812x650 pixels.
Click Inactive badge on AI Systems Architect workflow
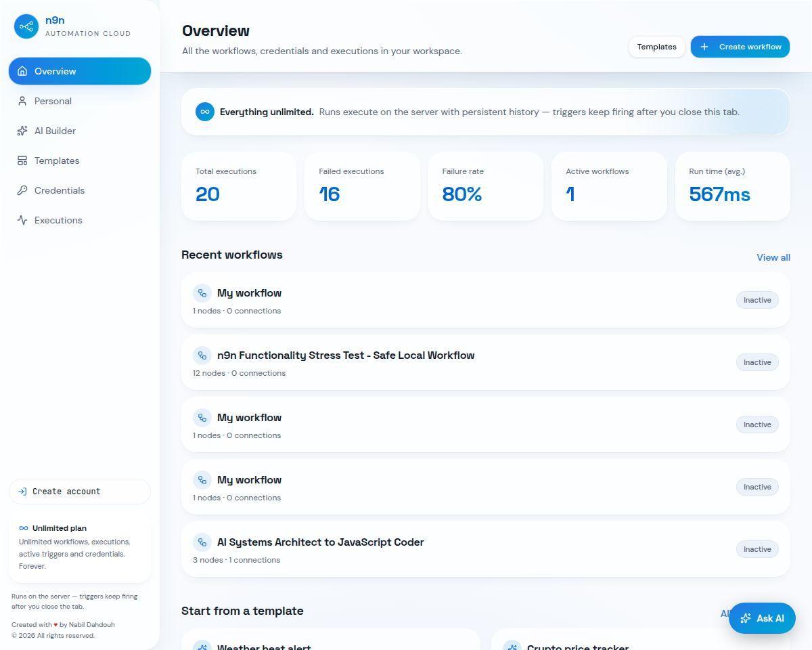coord(757,549)
